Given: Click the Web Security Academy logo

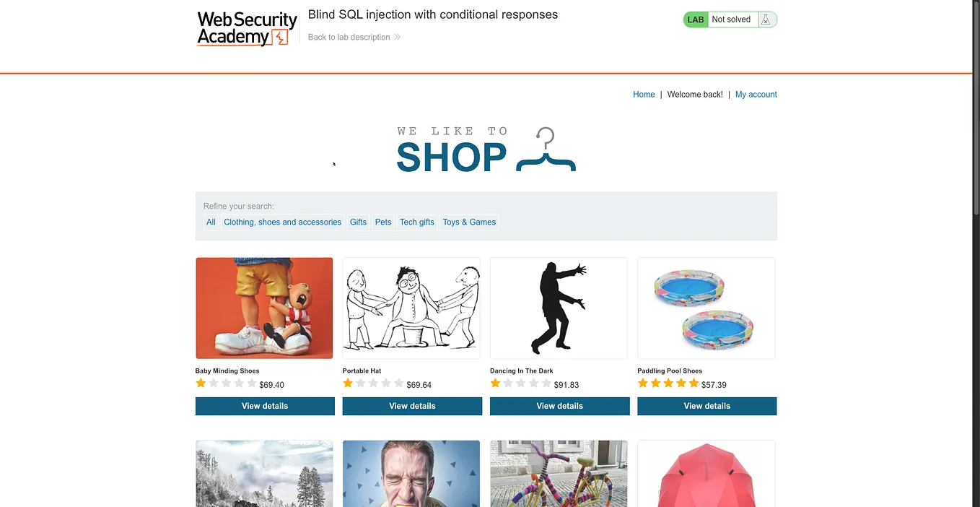Looking at the screenshot, I should 247,29.
